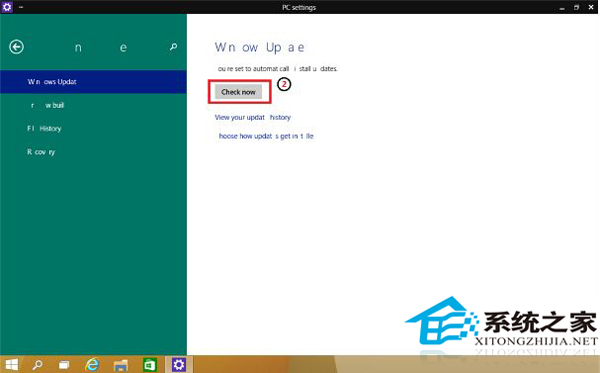Open File Explorer from the taskbar
Viewport: 600px width, 373px height.
[121, 365]
